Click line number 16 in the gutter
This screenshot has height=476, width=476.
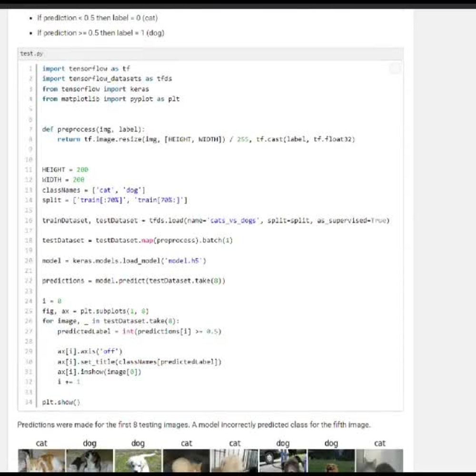point(29,220)
